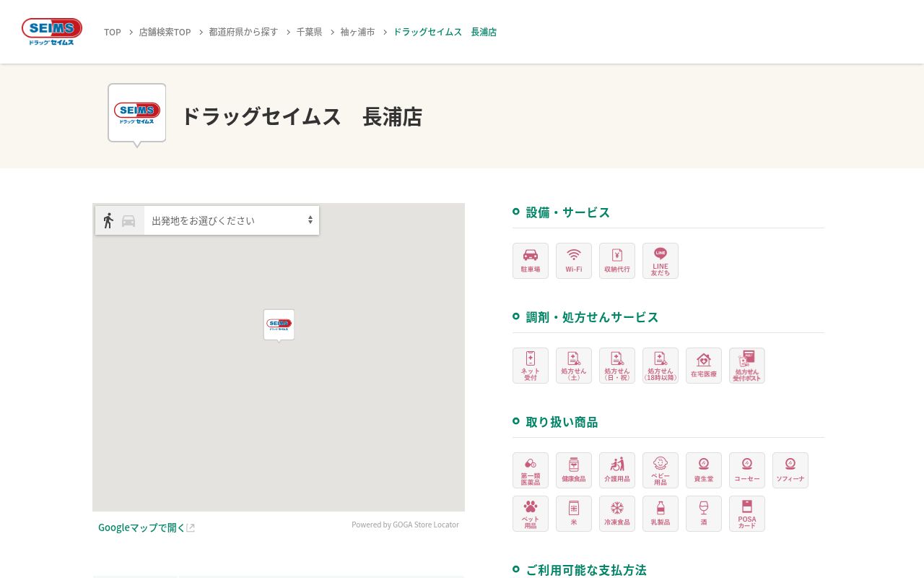Image resolution: width=924 pixels, height=578 pixels.
Task: Open the 袖ヶ浦市 breadcrumb link
Action: pos(357,32)
